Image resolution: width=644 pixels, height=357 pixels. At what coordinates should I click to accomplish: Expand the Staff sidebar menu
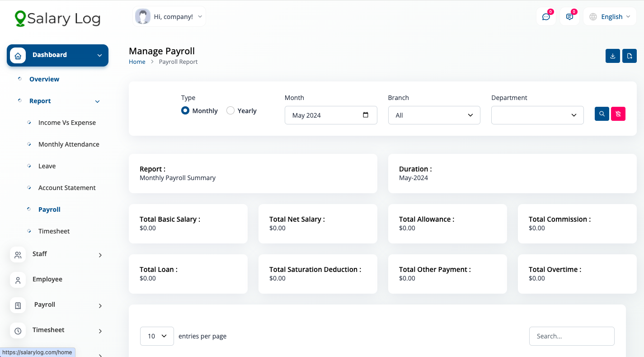pyautogui.click(x=57, y=255)
